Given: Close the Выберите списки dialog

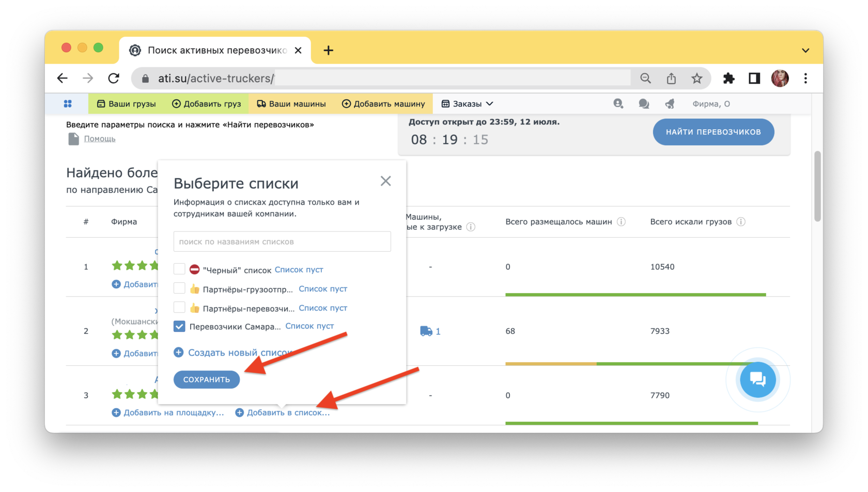Looking at the screenshot, I should coord(385,181).
